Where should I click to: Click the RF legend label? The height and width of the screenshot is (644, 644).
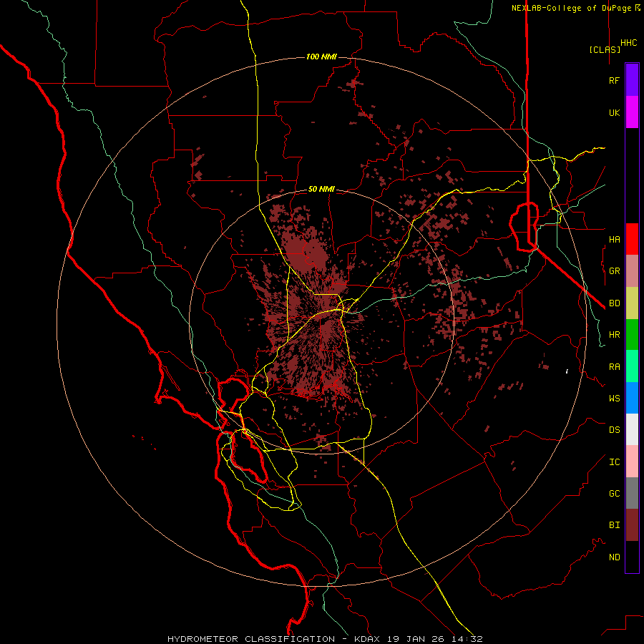614,80
